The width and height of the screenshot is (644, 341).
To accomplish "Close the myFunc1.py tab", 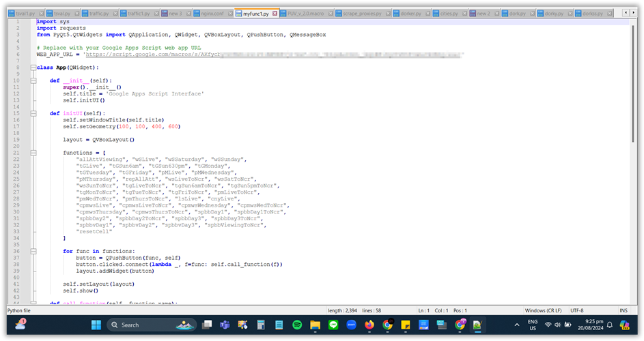I will click(x=275, y=14).
